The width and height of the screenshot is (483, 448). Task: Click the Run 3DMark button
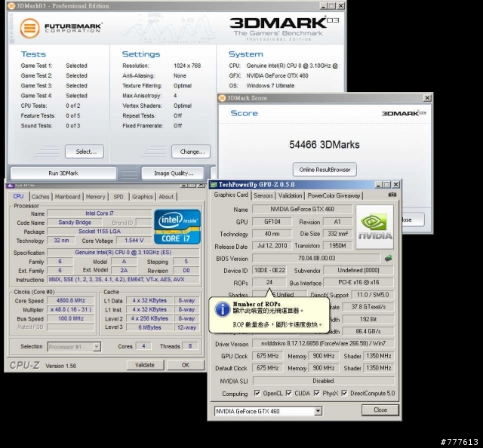tap(63, 173)
